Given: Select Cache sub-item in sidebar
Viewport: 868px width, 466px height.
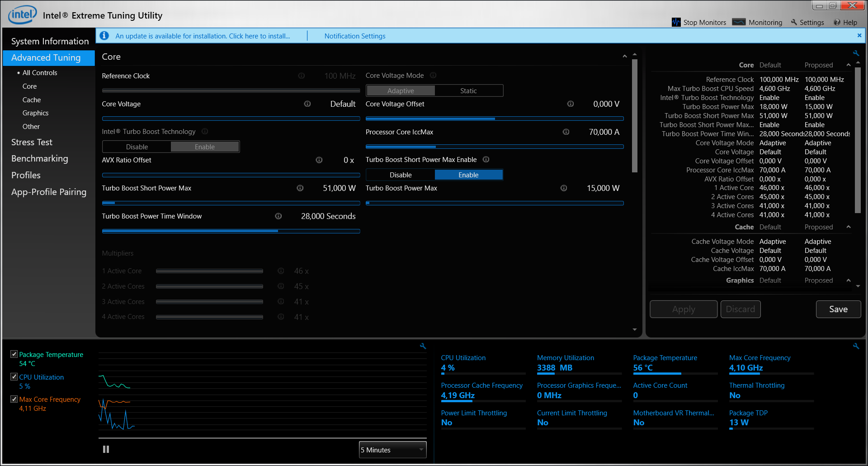Looking at the screenshot, I should pyautogui.click(x=32, y=100).
